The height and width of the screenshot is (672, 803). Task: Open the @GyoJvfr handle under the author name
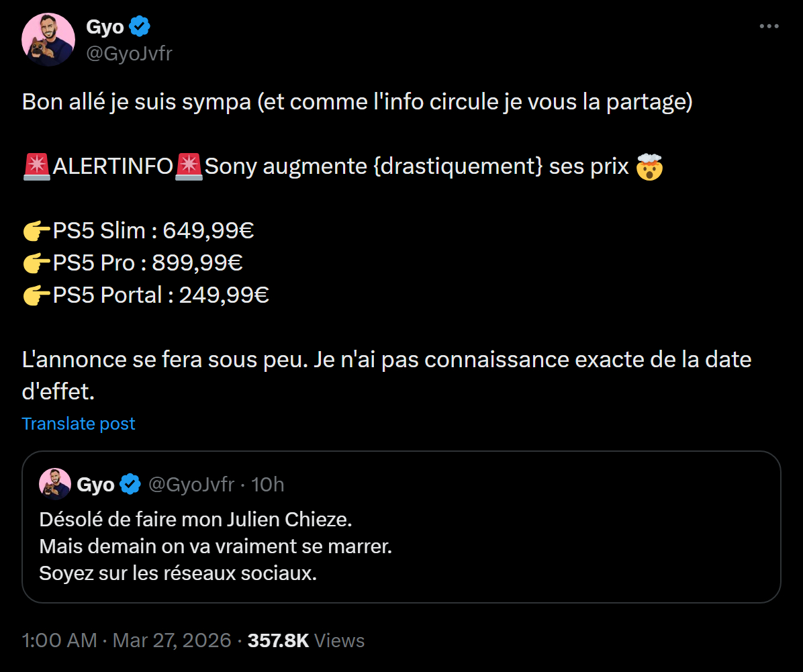(x=129, y=53)
